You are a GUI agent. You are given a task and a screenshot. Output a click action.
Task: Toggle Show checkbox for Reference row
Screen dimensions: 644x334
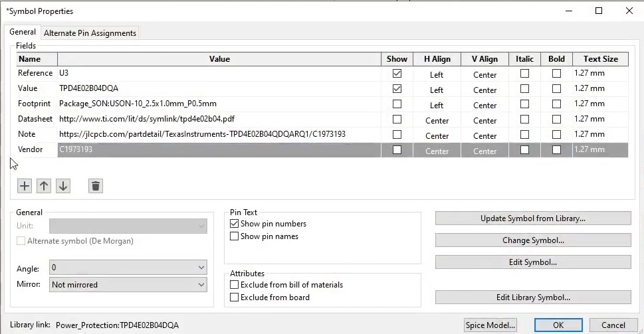[397, 74]
